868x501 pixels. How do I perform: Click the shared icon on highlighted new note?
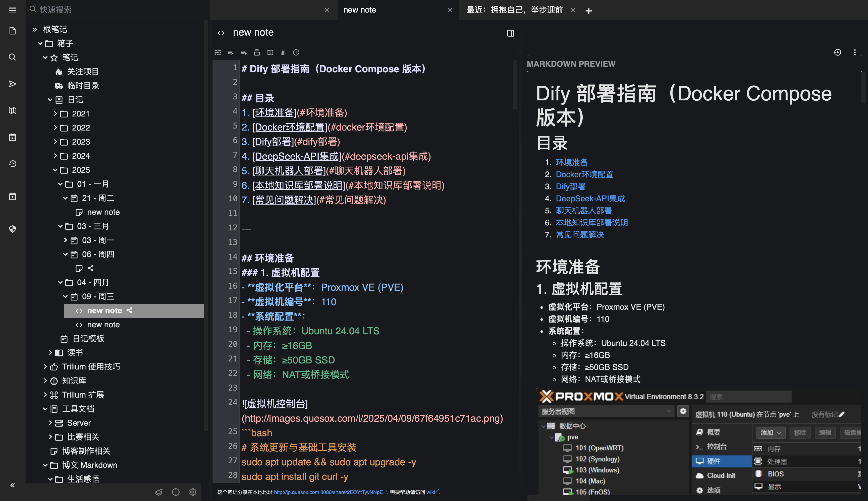click(x=129, y=310)
